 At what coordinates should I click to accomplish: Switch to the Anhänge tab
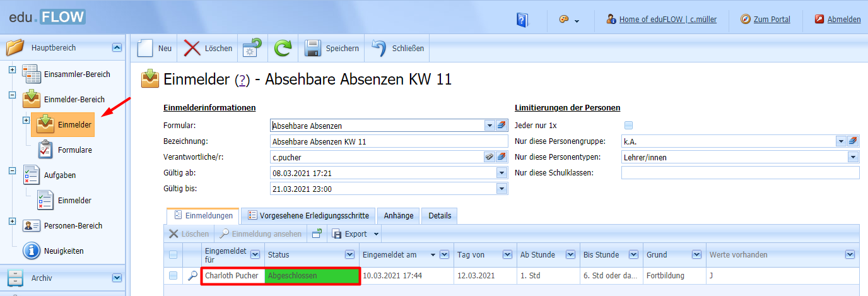click(399, 216)
